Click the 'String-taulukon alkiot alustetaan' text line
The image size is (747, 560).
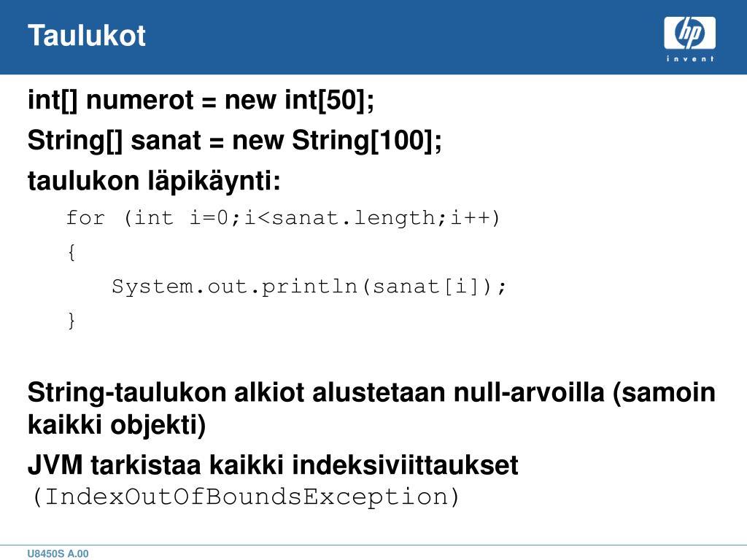tap(371, 393)
